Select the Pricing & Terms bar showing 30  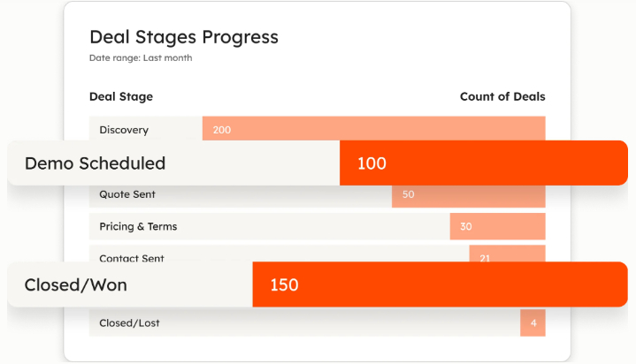497,227
